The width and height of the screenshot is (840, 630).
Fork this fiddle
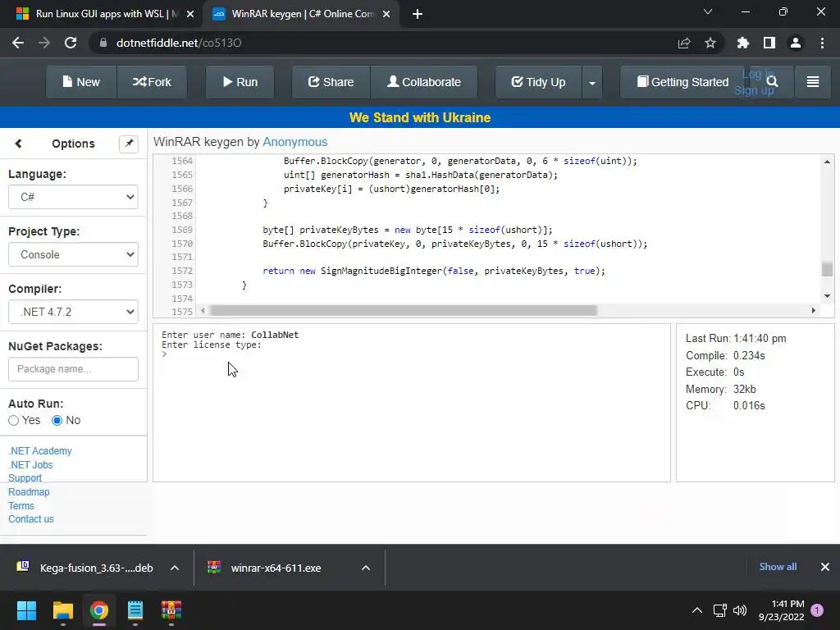point(152,82)
